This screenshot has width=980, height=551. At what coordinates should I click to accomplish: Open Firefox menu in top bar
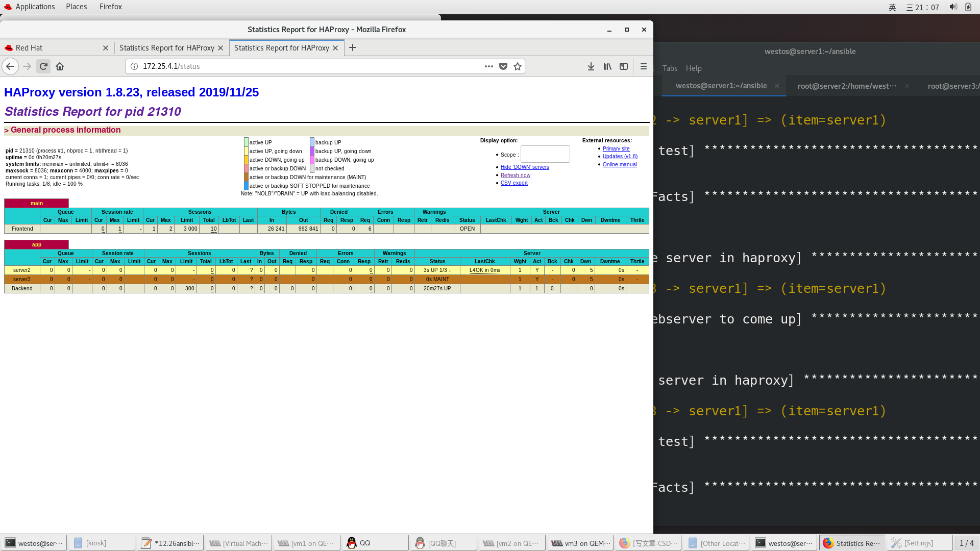click(x=110, y=7)
